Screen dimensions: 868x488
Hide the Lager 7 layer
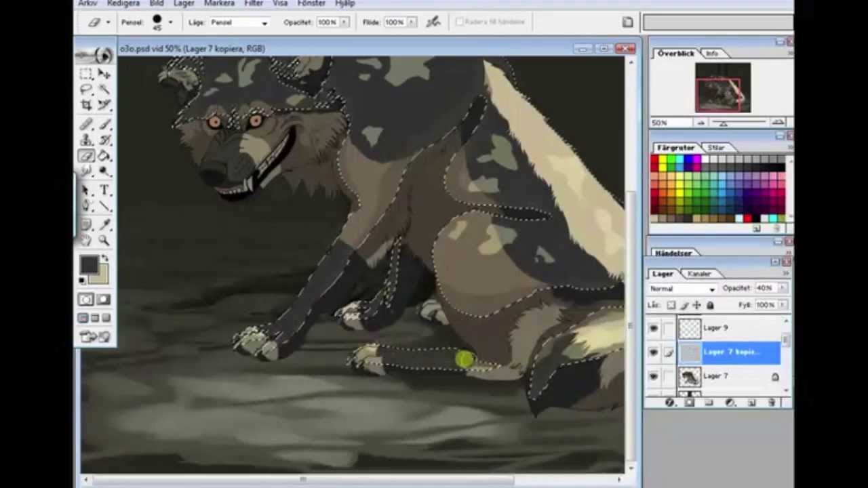[x=654, y=377]
